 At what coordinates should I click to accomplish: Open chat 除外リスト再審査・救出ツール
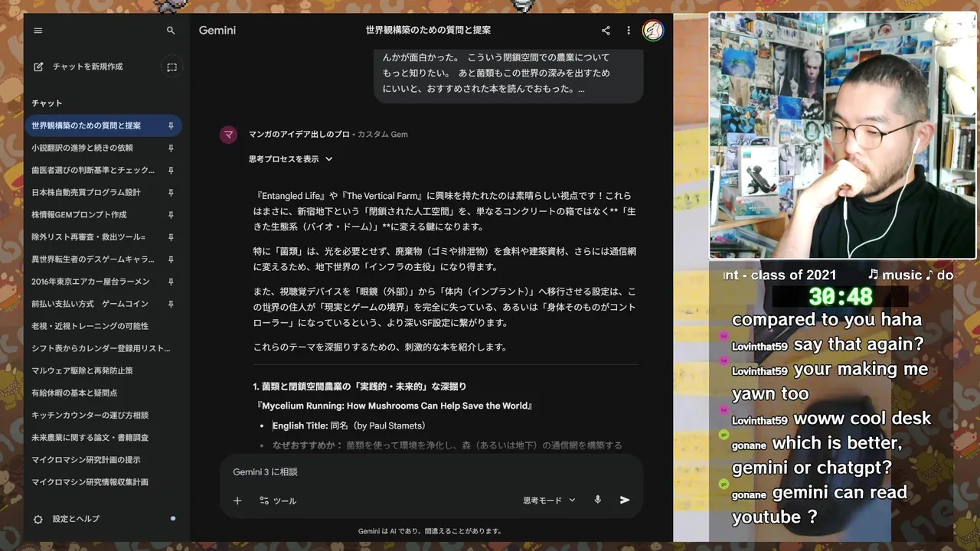click(88, 237)
